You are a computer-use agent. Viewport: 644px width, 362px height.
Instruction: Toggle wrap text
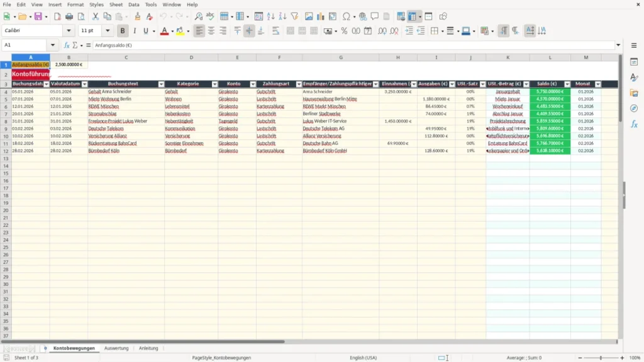click(x=275, y=31)
